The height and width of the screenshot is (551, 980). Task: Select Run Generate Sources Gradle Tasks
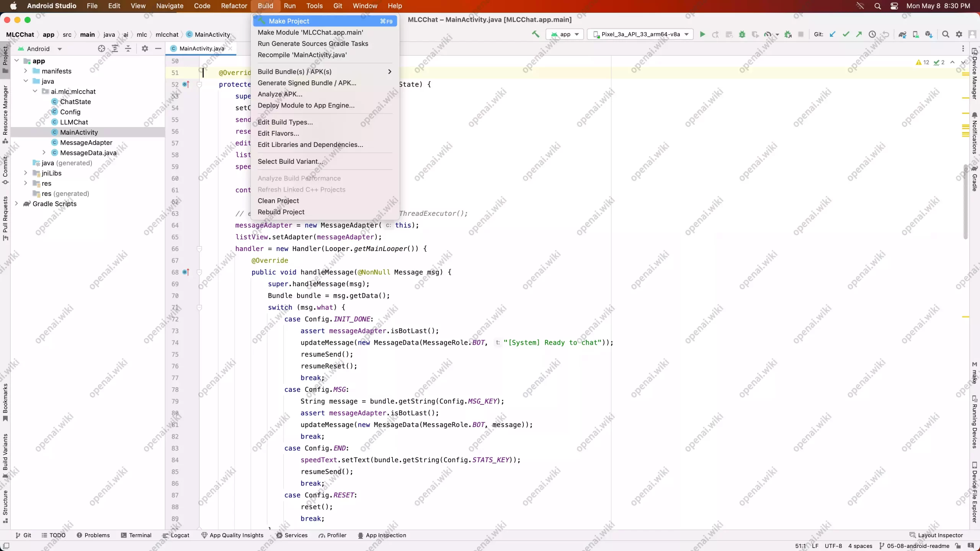click(x=312, y=43)
